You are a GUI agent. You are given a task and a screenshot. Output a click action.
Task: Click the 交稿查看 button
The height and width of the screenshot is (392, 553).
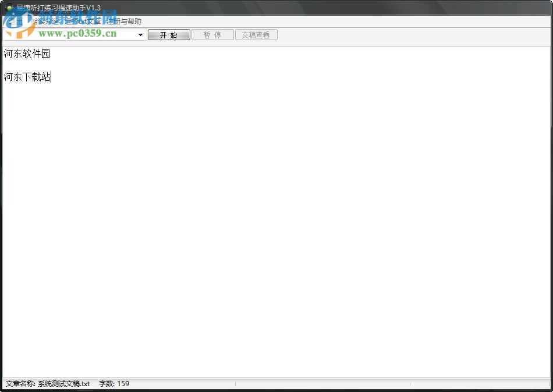pos(256,35)
